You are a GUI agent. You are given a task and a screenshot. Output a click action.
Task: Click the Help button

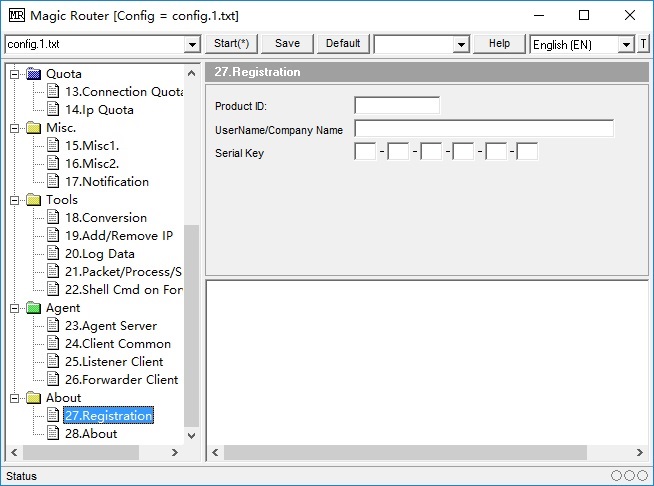coord(499,44)
